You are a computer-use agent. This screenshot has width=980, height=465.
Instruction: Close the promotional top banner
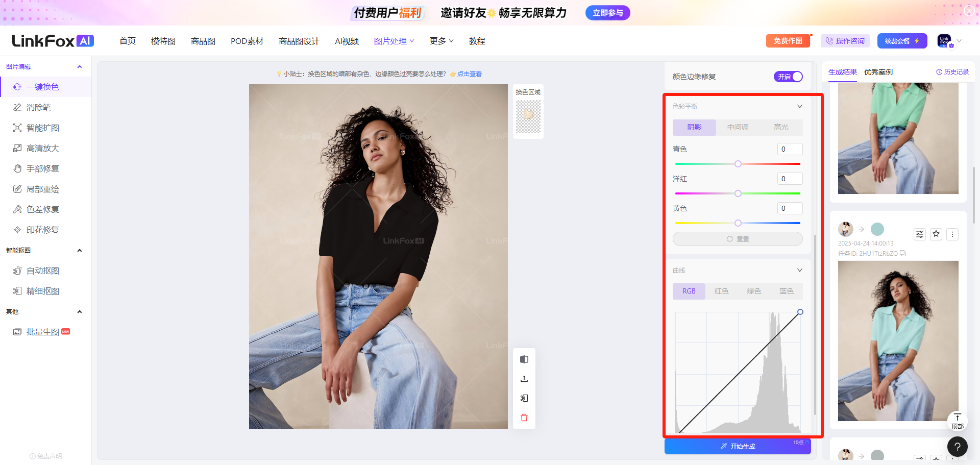tap(969, 10)
